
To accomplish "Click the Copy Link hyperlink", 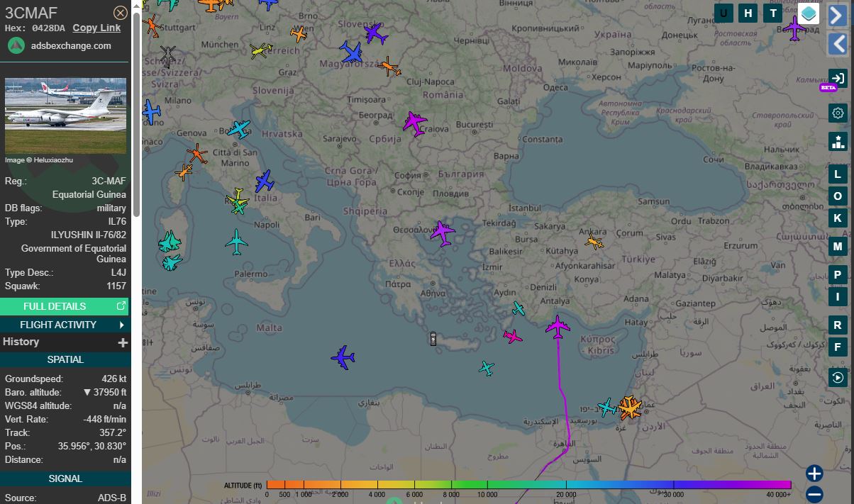I will [96, 28].
